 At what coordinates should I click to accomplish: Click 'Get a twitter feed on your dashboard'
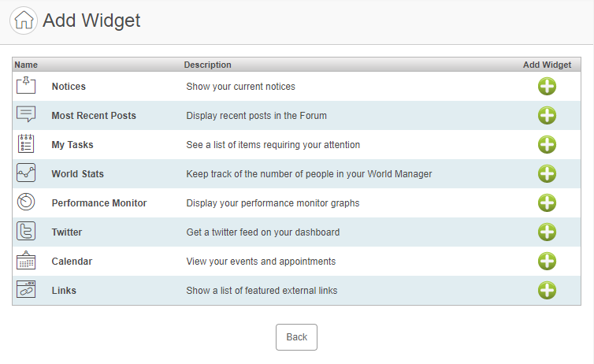pos(262,232)
